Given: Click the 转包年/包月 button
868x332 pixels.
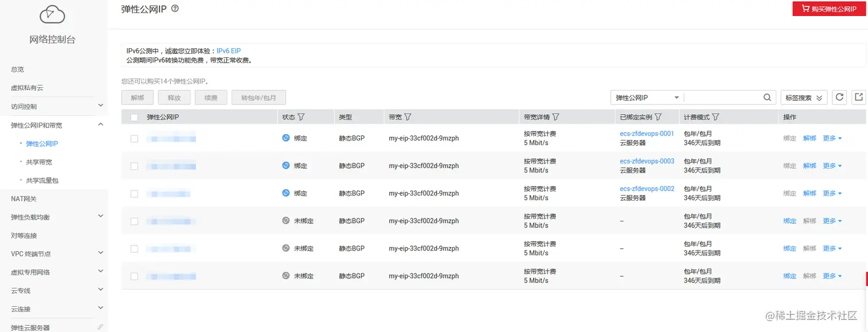Looking at the screenshot, I should [259, 97].
